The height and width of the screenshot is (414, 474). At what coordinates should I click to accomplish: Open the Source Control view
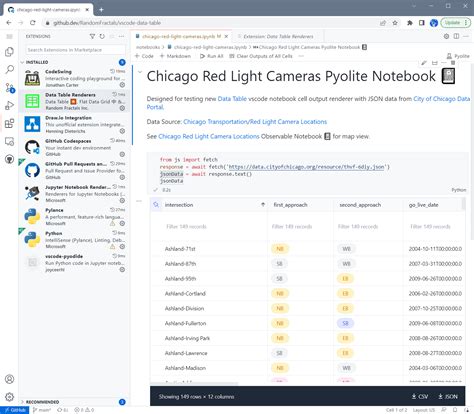point(10,88)
